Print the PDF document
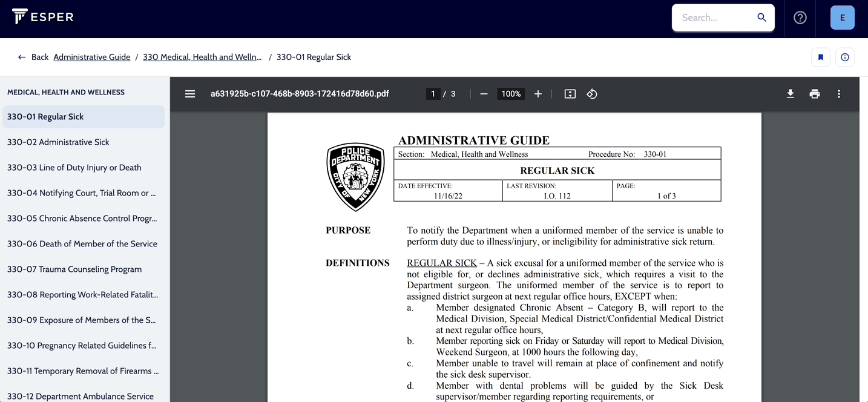 [815, 94]
